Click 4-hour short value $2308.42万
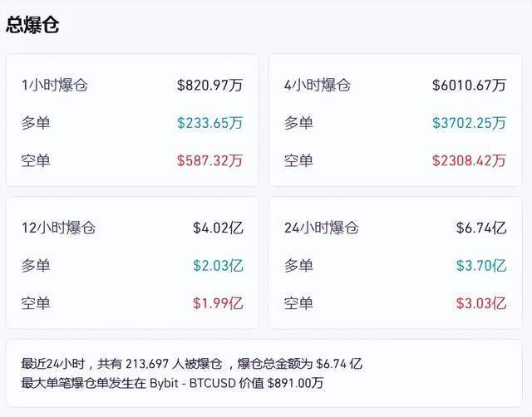The image size is (532, 417). click(468, 160)
